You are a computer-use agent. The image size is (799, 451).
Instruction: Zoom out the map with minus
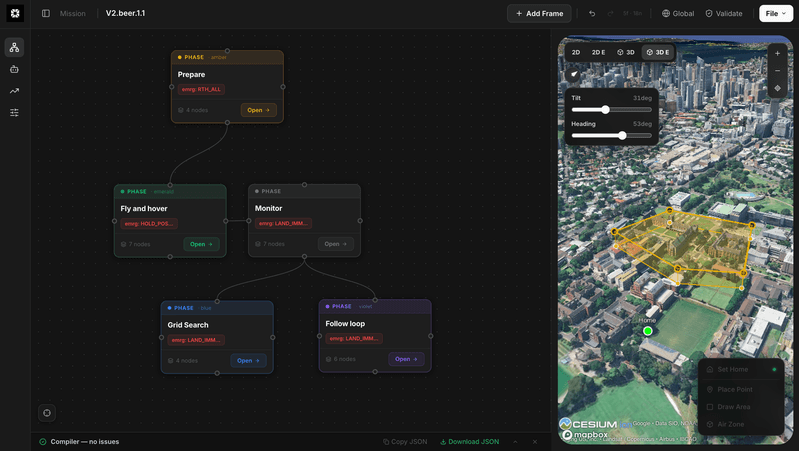777,71
